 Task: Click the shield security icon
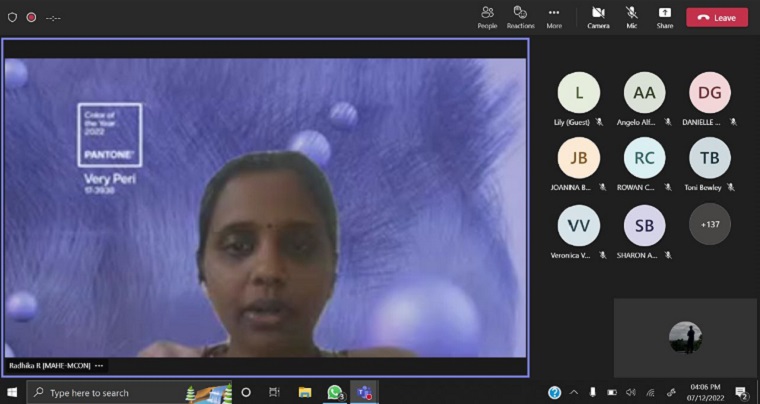(x=13, y=17)
